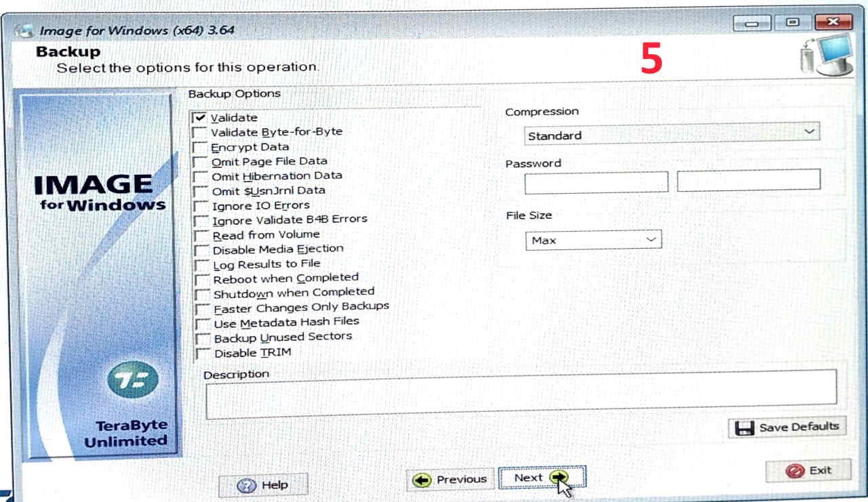Enable Omit Page File Data
Screen dimensions: 868x502
pyautogui.click(x=200, y=162)
